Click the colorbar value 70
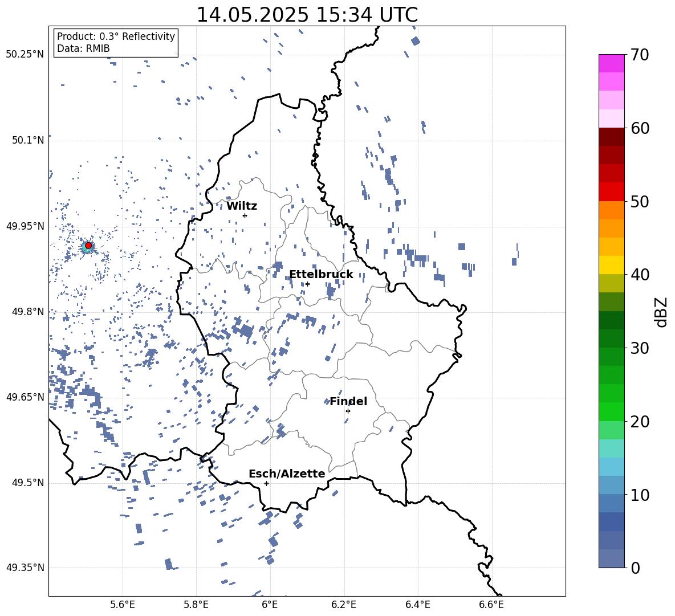675x616 pixels. 640,55
